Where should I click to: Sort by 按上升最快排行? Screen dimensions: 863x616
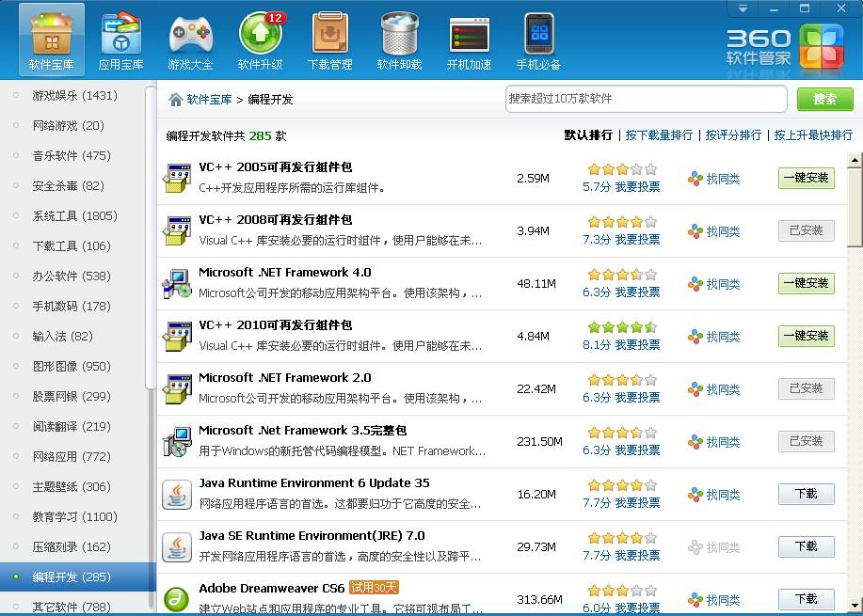pyautogui.click(x=813, y=135)
